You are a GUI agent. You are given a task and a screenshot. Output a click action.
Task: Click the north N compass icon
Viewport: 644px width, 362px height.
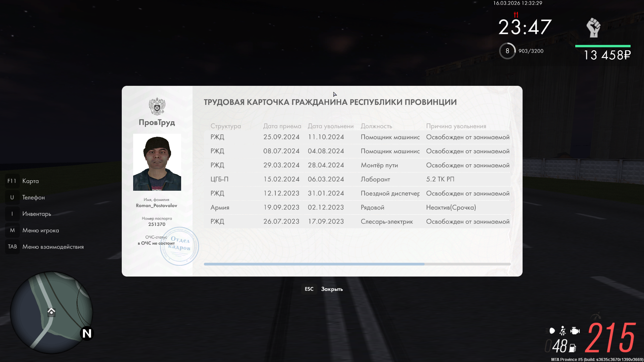point(87,333)
